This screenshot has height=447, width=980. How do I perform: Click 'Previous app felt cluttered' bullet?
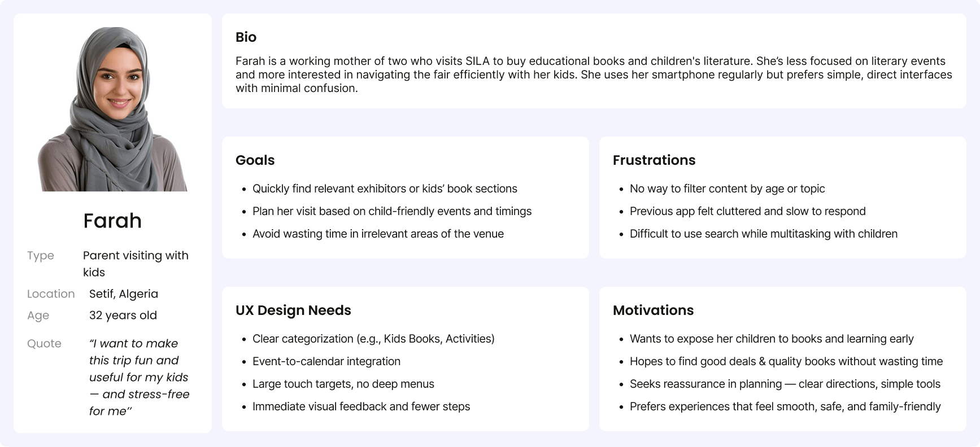[748, 212]
